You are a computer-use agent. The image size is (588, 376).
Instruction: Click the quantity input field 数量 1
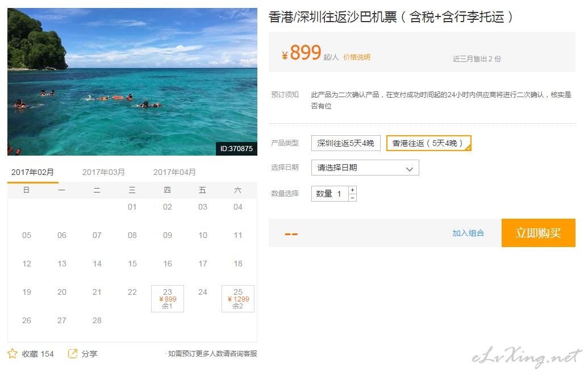tap(330, 194)
